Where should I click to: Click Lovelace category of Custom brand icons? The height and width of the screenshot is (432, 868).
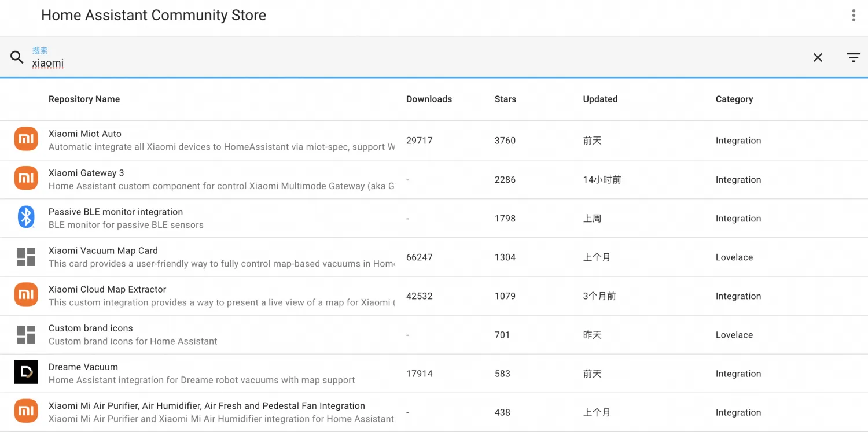[734, 335]
